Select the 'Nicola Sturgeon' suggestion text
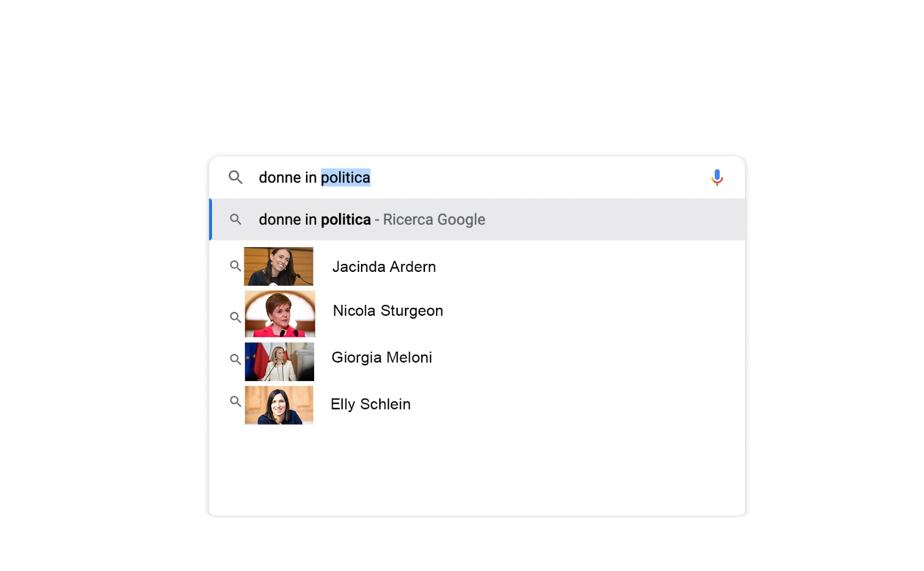Viewport: 924px width, 571px height. pos(388,311)
